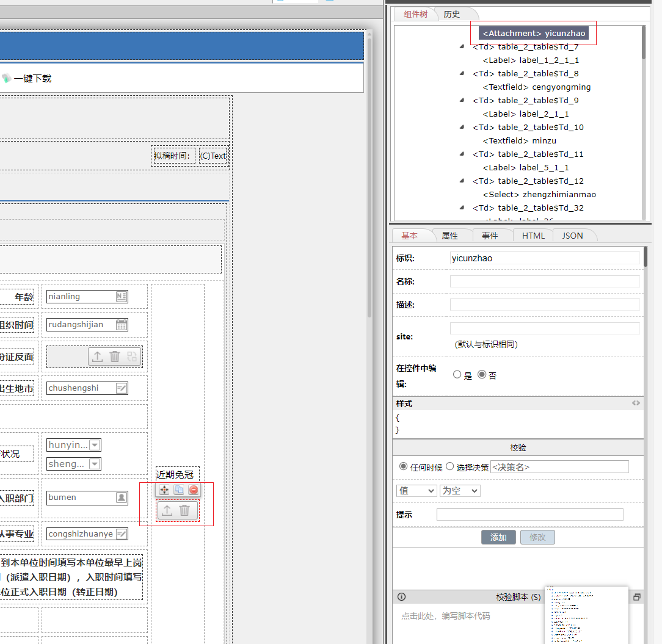Click the 标识 input with yicunzhao
662x644 pixels.
pos(545,258)
